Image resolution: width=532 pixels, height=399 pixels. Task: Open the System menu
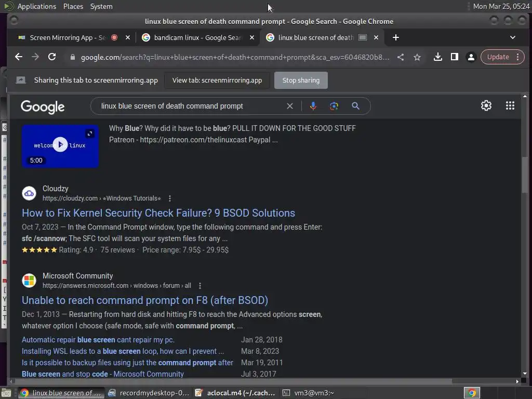(x=101, y=6)
